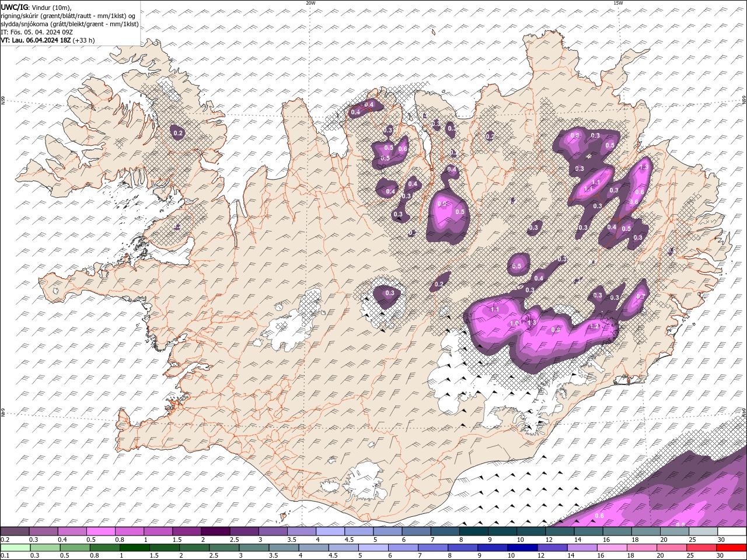747x560 pixels.
Task: Select the deep blue 10 swatch in the lower legend row
Action: tap(522, 548)
